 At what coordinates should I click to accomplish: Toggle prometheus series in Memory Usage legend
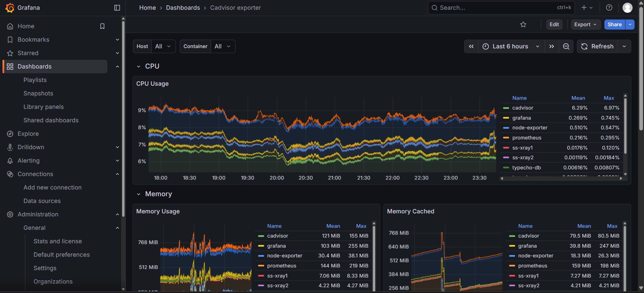[x=282, y=266]
